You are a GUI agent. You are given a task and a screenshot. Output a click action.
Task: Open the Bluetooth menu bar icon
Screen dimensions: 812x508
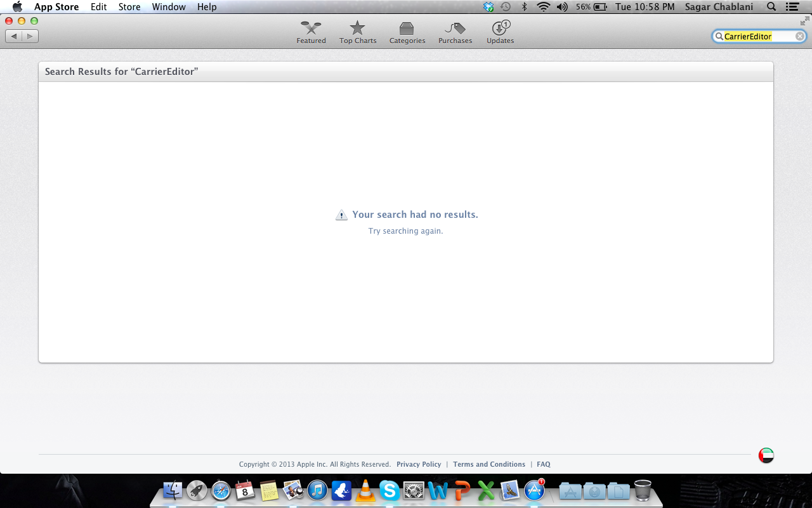click(524, 7)
